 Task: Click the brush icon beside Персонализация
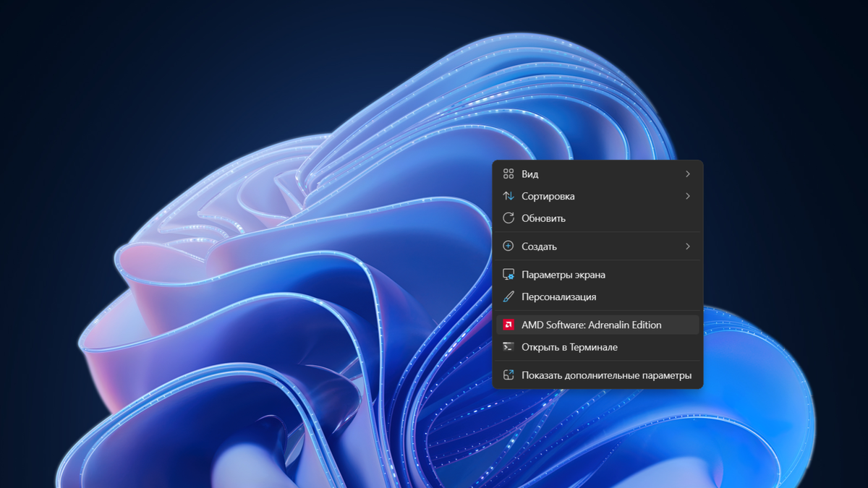pos(509,296)
